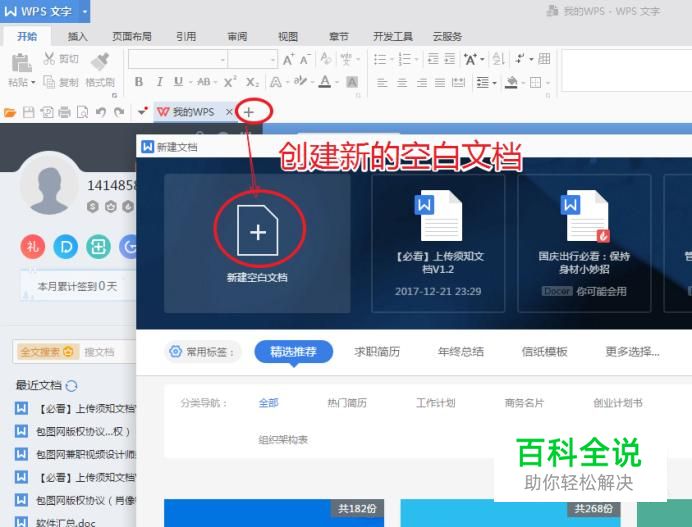692x527 pixels.
Task: Click the character shading icon
Action: point(352,82)
